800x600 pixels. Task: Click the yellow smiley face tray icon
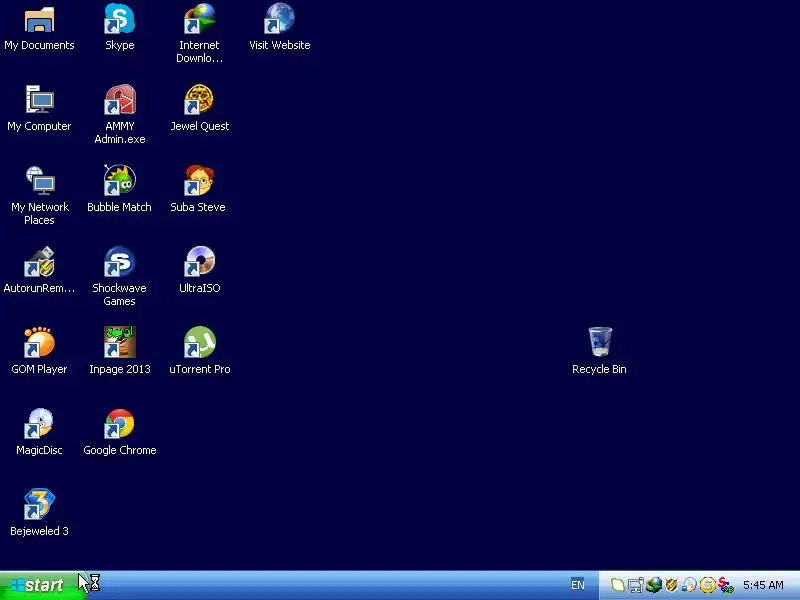pyautogui.click(x=707, y=585)
